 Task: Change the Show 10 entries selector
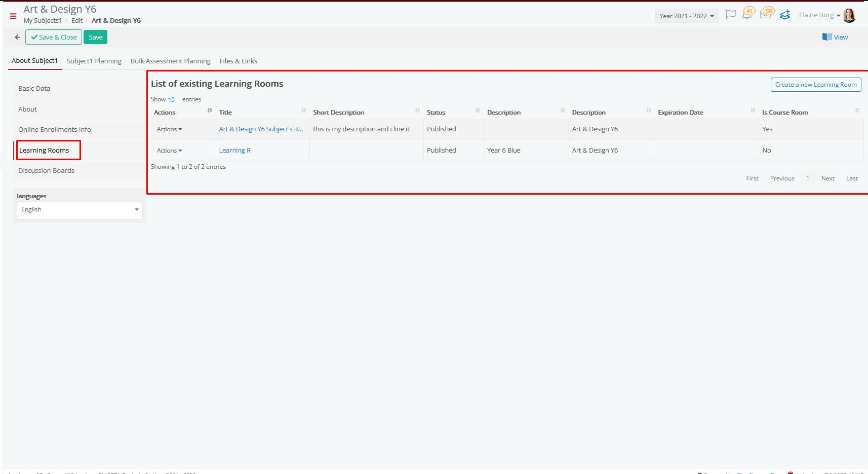point(171,99)
